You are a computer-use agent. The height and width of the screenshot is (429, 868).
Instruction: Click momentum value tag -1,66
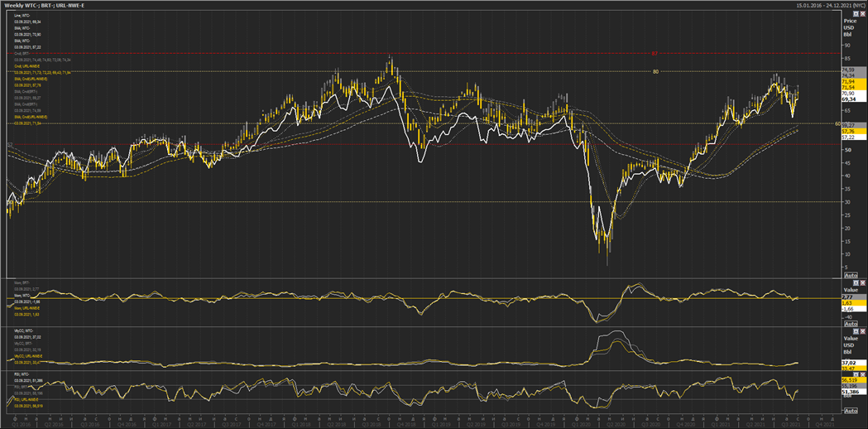[854, 309]
